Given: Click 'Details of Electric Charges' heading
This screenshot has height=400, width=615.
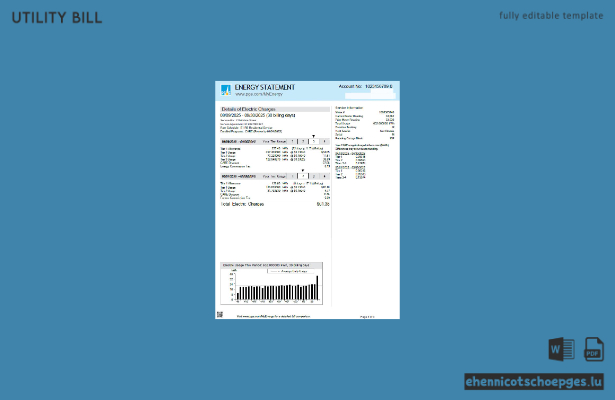Looking at the screenshot, I should [248, 109].
